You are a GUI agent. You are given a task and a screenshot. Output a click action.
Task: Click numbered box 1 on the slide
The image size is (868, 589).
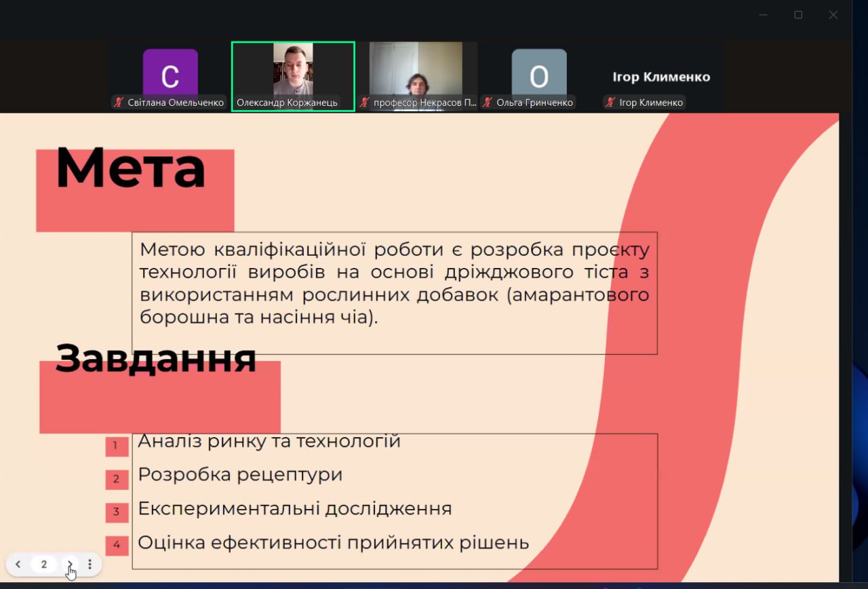tap(116, 446)
